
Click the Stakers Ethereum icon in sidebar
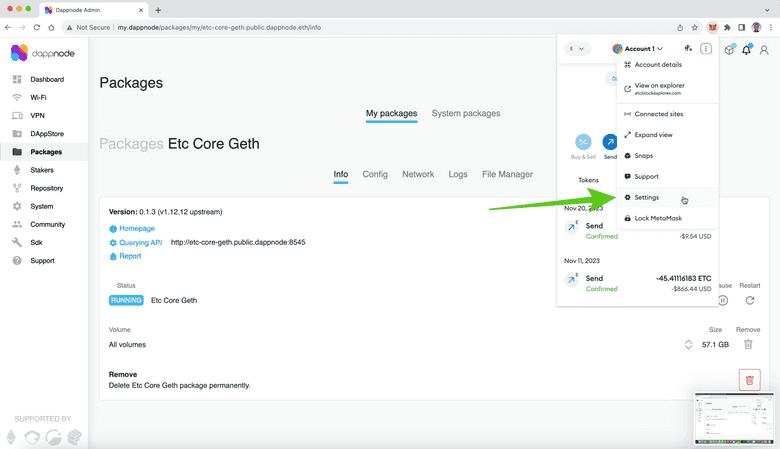click(x=18, y=170)
